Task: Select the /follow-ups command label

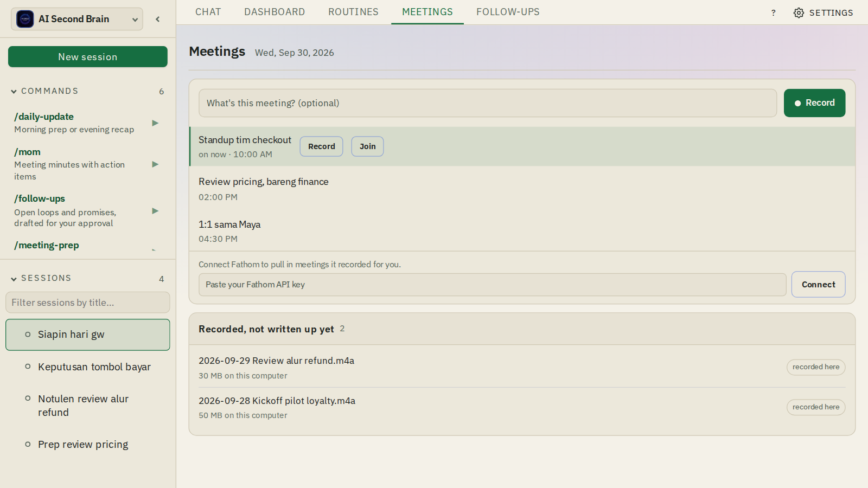Action: pos(40,198)
